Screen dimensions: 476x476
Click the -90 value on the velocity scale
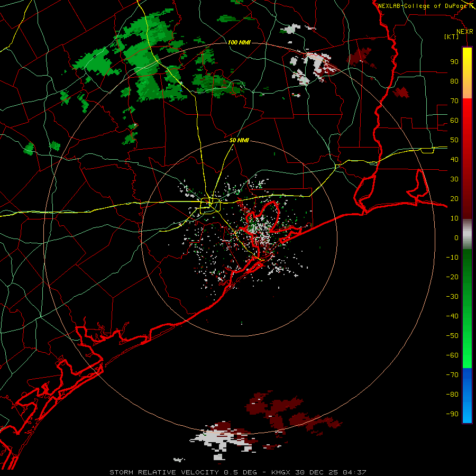tap(452, 414)
